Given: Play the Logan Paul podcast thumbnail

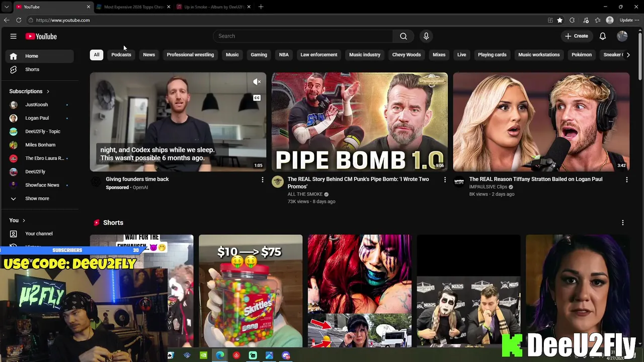Looking at the screenshot, I should click(x=541, y=122).
